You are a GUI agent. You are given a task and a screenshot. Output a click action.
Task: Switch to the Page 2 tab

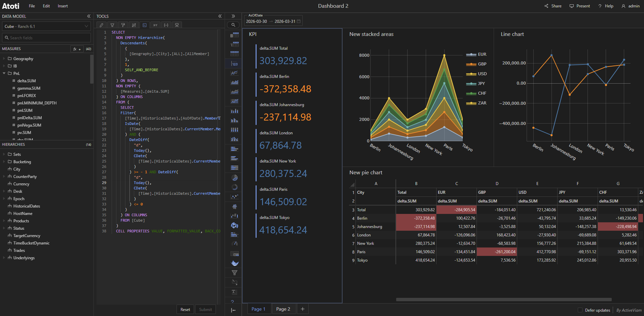[283, 309]
